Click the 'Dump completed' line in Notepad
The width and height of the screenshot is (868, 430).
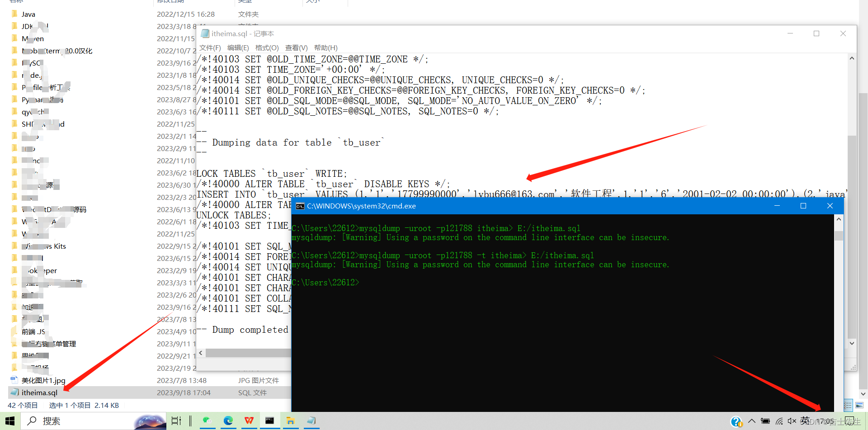pyautogui.click(x=242, y=330)
